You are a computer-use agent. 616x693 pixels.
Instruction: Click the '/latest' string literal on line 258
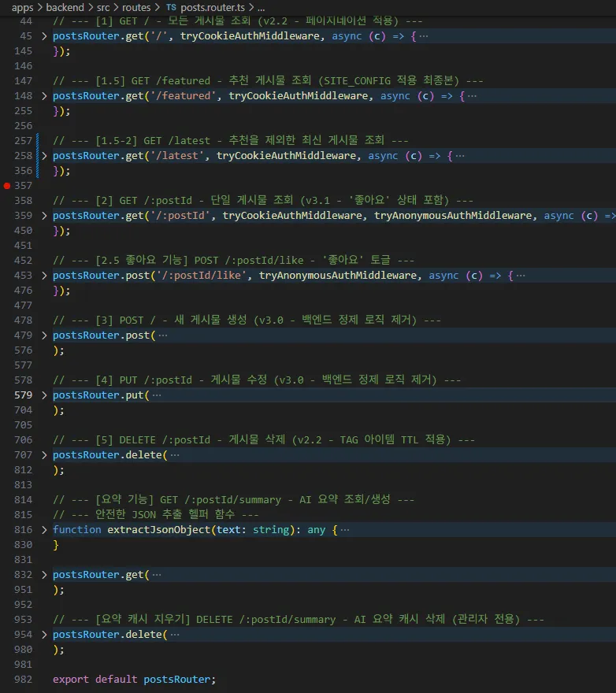click(177, 156)
